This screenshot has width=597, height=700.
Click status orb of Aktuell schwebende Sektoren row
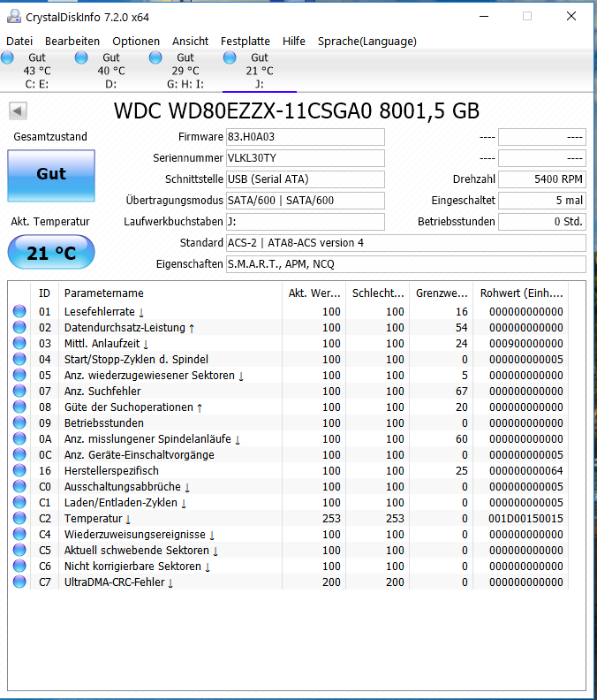(x=19, y=550)
